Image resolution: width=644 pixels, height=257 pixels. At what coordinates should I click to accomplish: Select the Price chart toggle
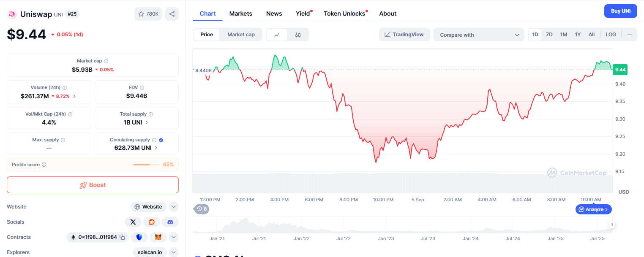(x=207, y=35)
